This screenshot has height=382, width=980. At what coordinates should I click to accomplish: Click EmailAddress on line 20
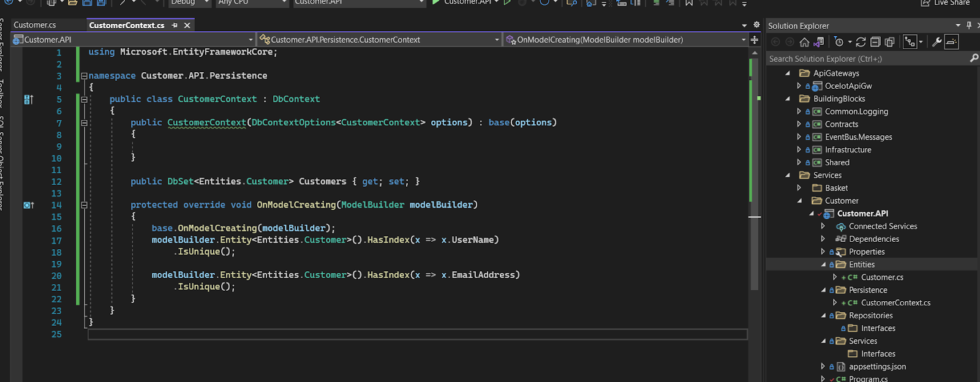pyautogui.click(x=483, y=275)
